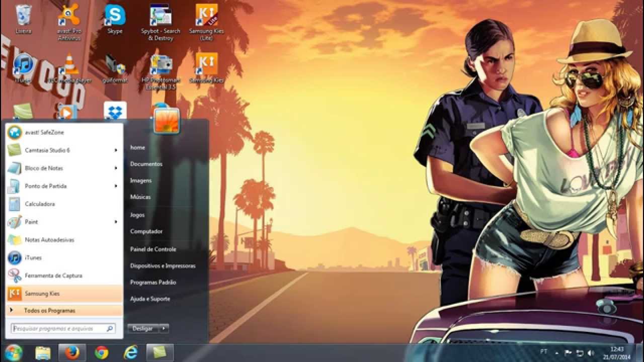Open Ajuda e Suporte

click(x=150, y=299)
